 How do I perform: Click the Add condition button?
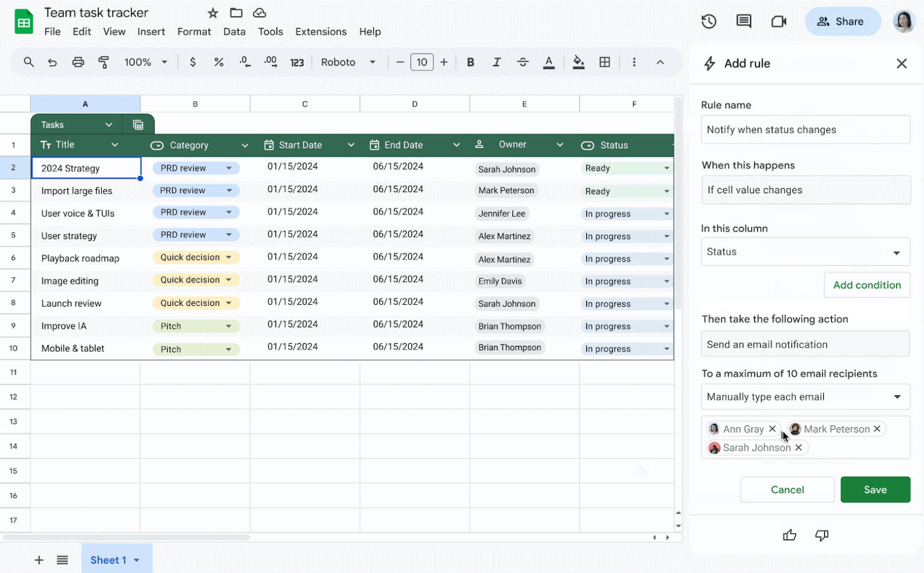coord(867,285)
